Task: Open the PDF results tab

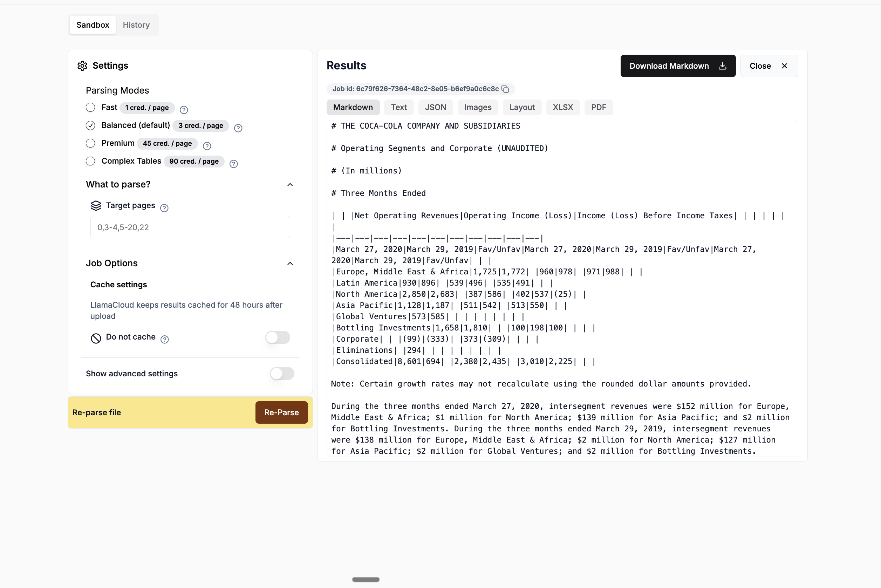Action: (599, 107)
